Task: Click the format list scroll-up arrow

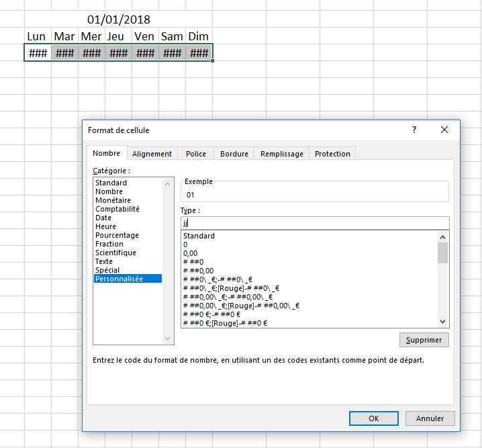Action: tap(442, 237)
